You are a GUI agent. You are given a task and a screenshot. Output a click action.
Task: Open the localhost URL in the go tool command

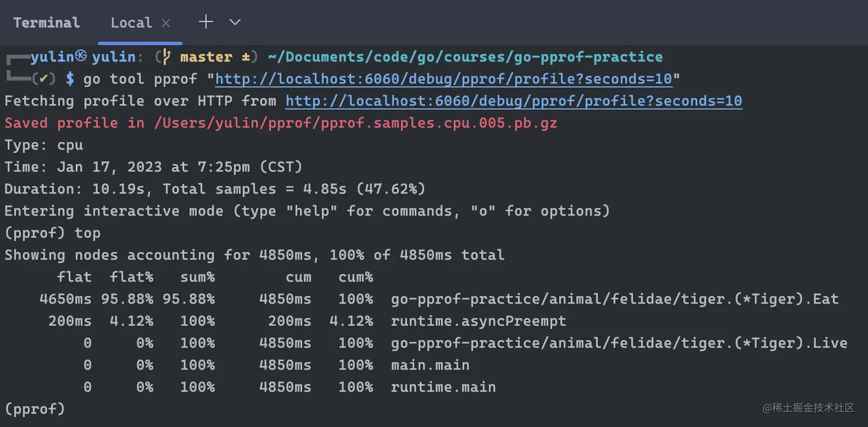click(x=443, y=79)
